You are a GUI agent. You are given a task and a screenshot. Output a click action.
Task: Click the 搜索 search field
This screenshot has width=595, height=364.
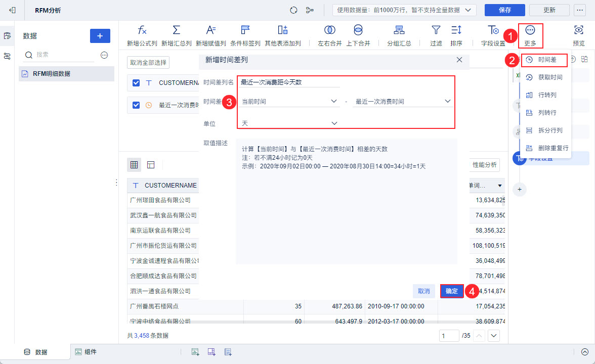pyautogui.click(x=59, y=55)
